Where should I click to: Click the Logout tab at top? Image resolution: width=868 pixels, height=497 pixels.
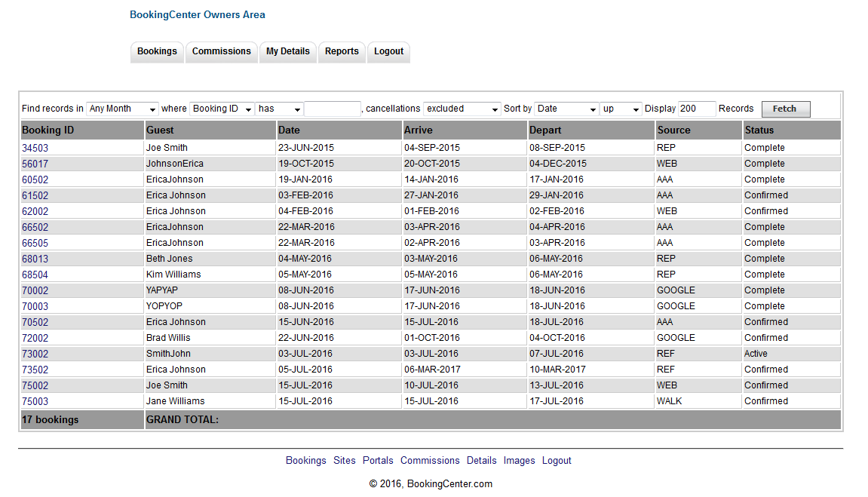coord(388,51)
